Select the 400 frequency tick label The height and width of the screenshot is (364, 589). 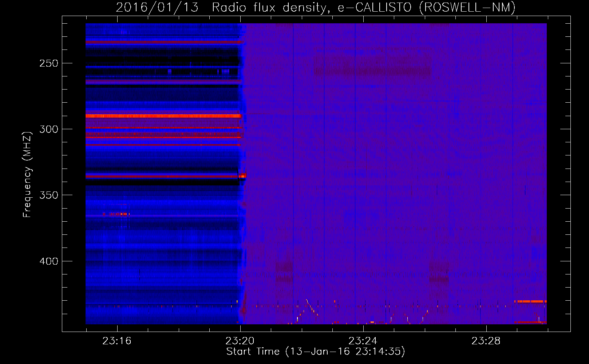pyautogui.click(x=49, y=261)
